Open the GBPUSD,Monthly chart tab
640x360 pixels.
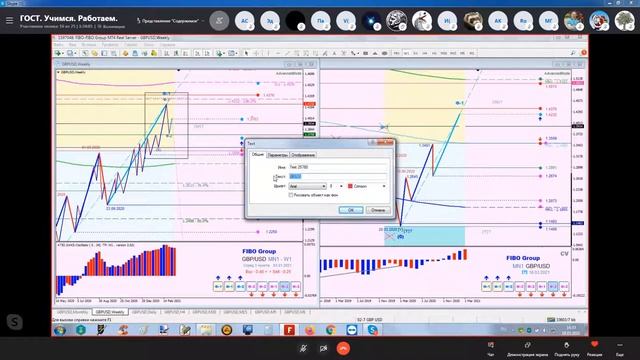72,312
